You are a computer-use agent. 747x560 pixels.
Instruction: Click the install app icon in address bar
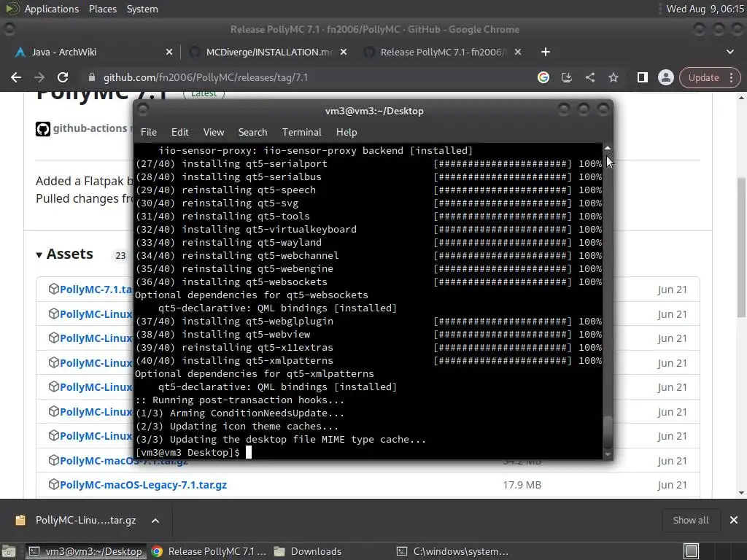click(566, 77)
